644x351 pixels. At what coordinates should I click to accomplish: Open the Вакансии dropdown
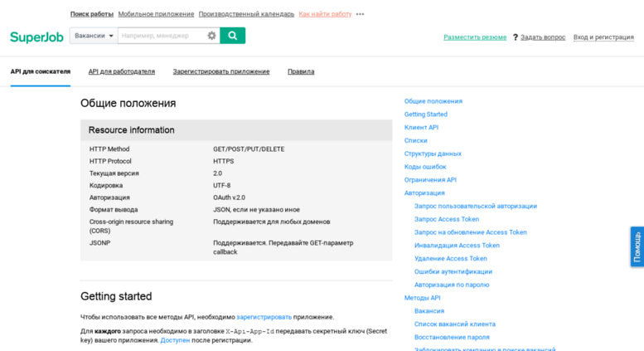(94, 36)
